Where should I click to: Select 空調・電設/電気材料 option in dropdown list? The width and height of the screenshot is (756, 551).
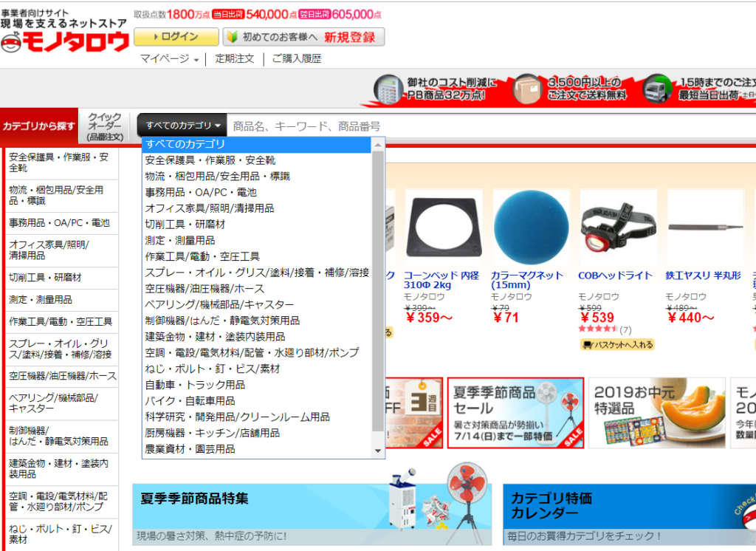[257, 353]
